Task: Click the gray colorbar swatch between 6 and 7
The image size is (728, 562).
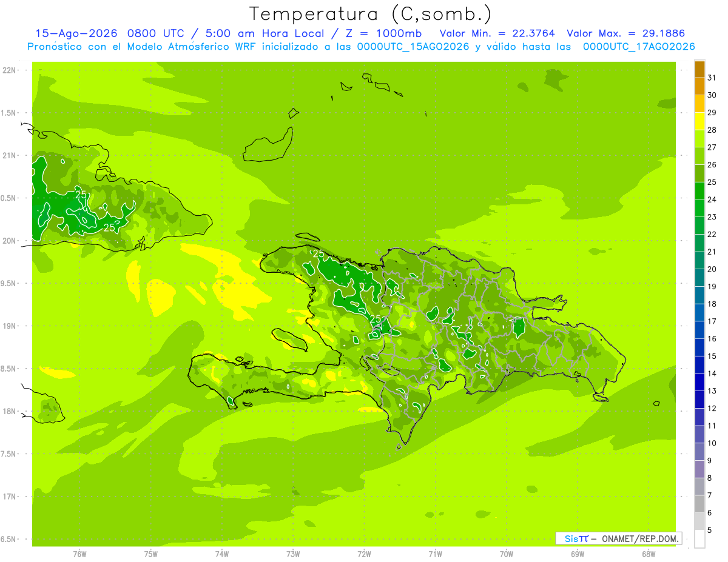Action: coord(699,504)
